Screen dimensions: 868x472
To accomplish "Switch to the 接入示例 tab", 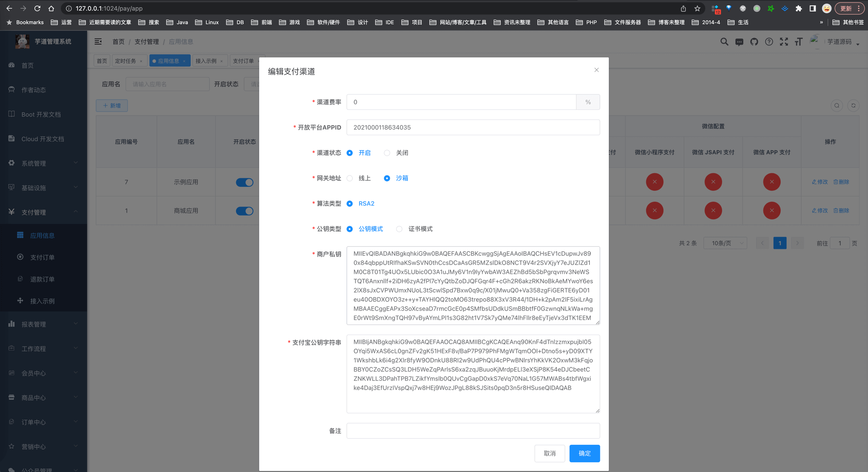I will 206,61.
